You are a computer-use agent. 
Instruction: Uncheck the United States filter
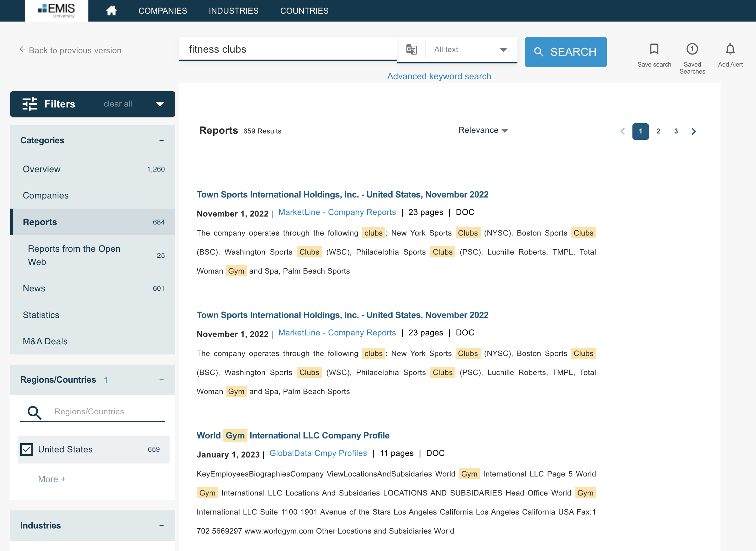click(x=26, y=449)
